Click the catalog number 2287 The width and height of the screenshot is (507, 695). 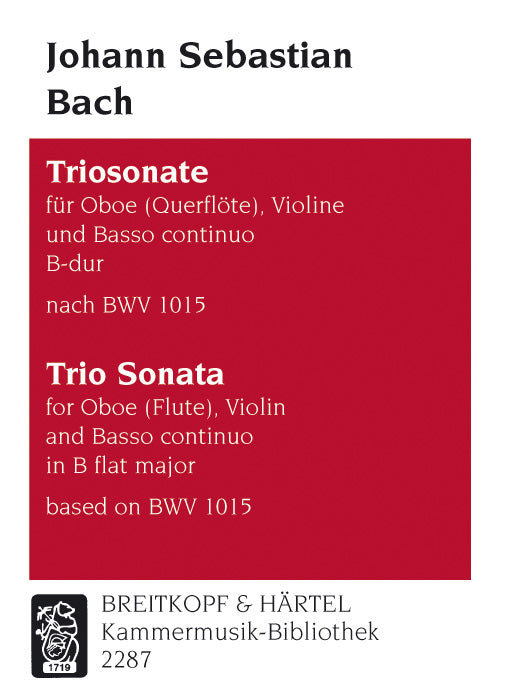click(x=126, y=660)
